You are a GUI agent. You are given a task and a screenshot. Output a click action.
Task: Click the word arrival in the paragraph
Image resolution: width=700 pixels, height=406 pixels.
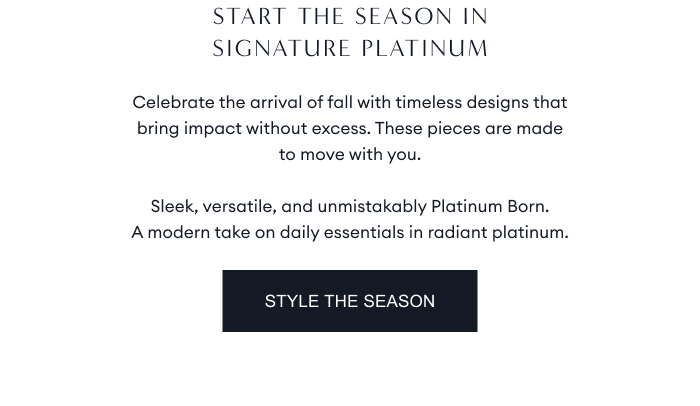click(280, 102)
